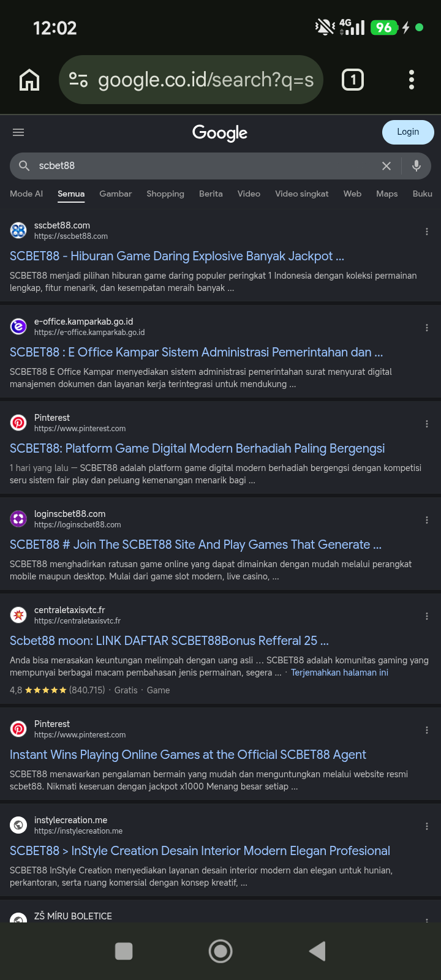Tap the Android back navigation button
This screenshot has width=441, height=980.
[x=317, y=951]
